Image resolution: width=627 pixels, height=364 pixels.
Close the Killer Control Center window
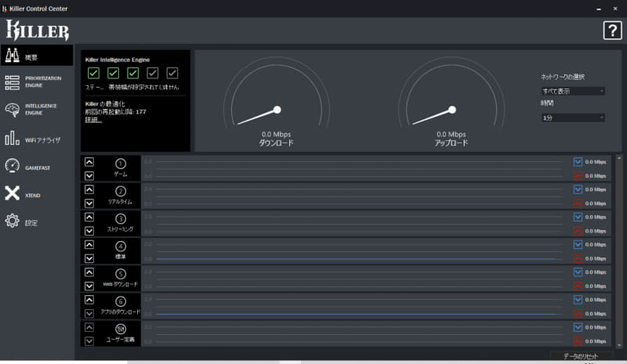(x=615, y=9)
